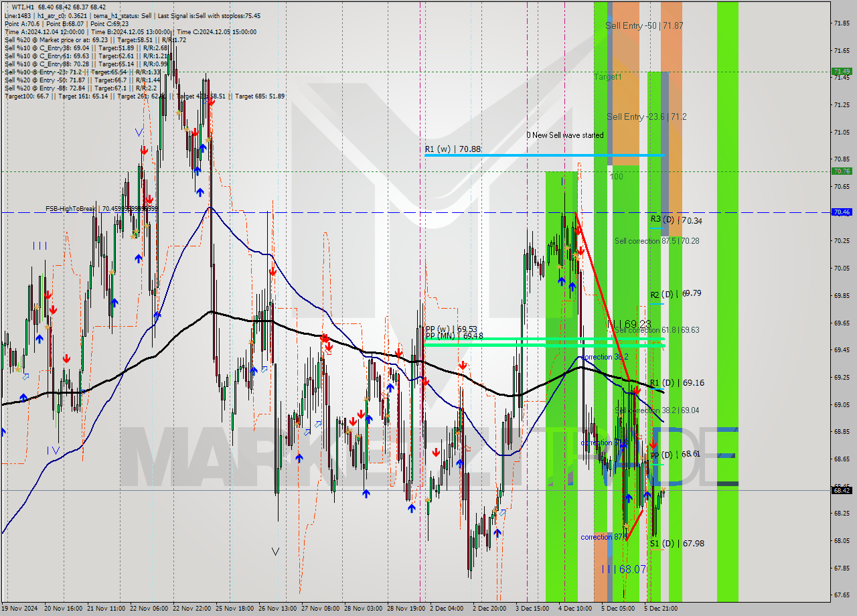Viewport: 857px width, 616px height.
Task: Click the 'Sell Entry -50 | 71.87' label
Action: coord(644,25)
